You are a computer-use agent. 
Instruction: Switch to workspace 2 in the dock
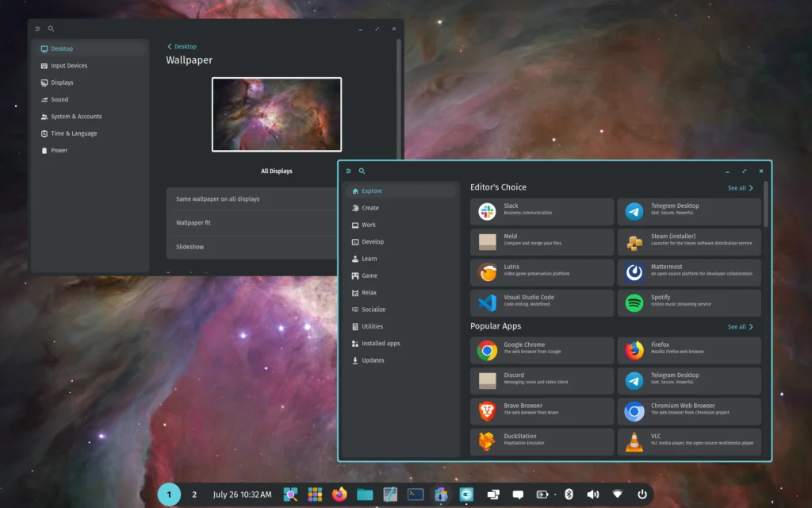(x=194, y=495)
